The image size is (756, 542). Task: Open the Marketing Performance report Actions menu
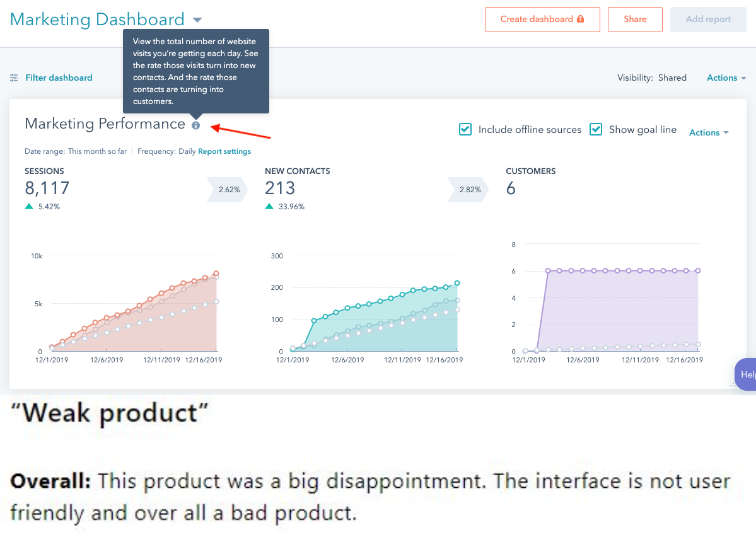709,132
